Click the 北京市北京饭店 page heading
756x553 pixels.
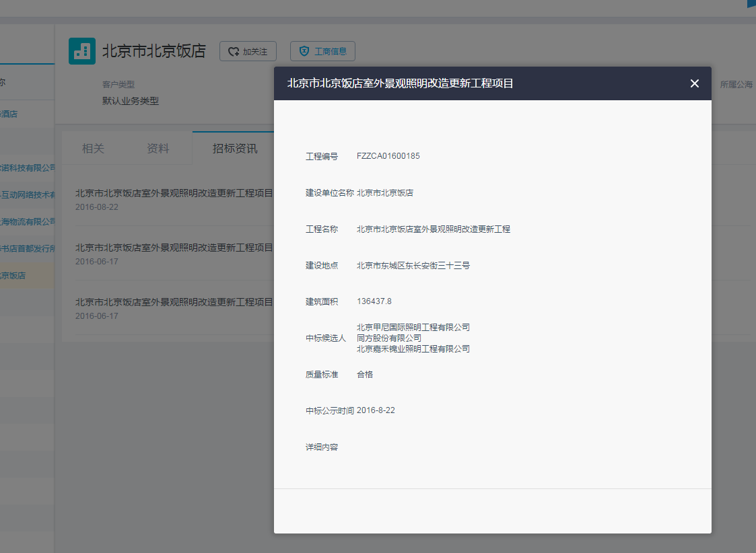click(153, 51)
